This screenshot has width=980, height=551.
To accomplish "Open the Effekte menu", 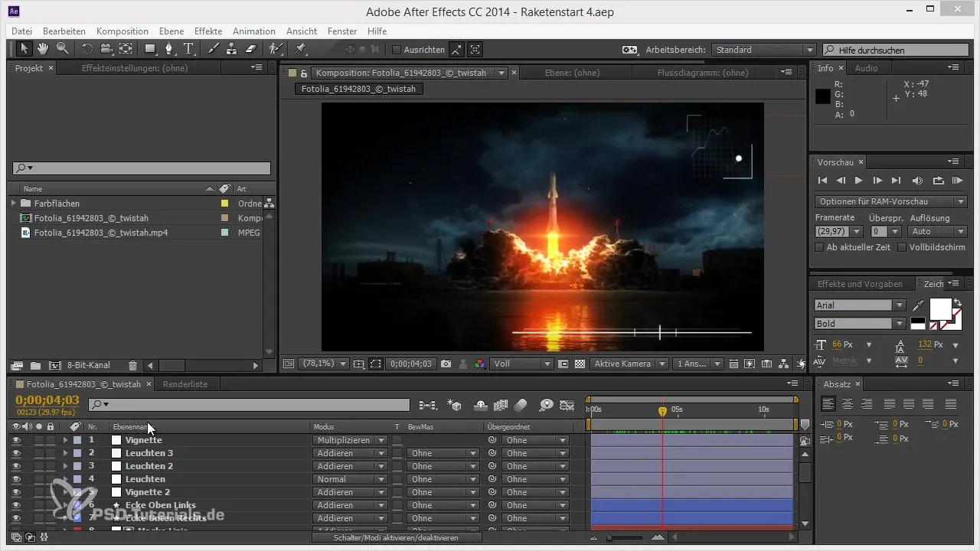I will pos(208,31).
